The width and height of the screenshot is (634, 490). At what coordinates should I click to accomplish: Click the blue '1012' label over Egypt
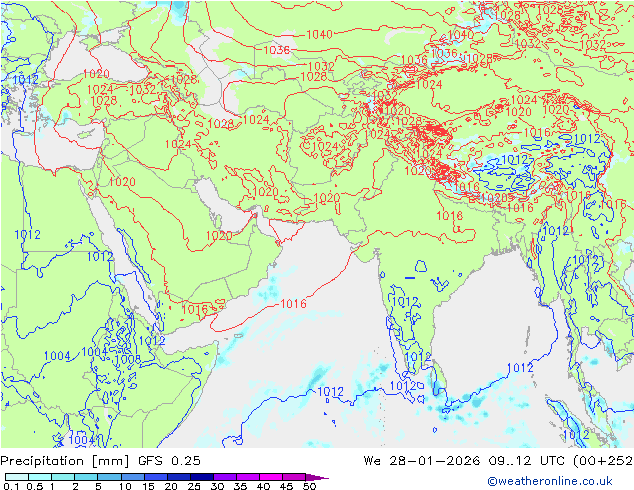(x=27, y=234)
